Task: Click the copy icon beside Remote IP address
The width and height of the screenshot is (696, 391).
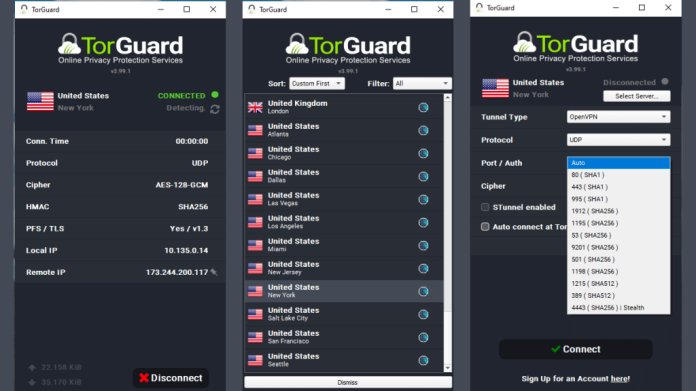Action: pyautogui.click(x=214, y=272)
